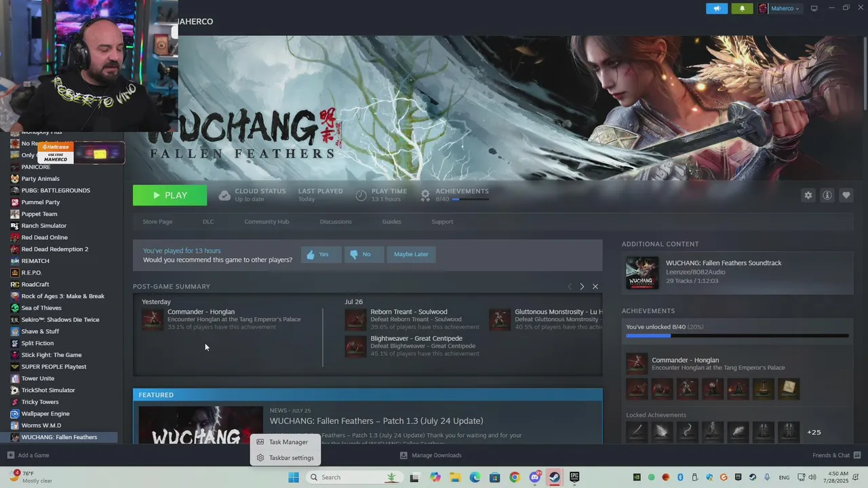Answer No to recommend prompt
The height and width of the screenshot is (488, 868).
pyautogui.click(x=363, y=255)
